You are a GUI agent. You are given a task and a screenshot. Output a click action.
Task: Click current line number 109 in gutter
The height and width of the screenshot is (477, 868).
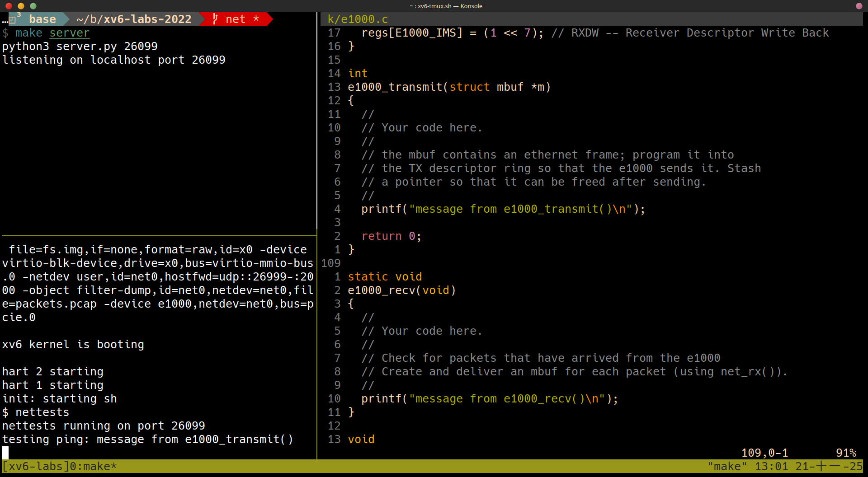click(x=331, y=263)
